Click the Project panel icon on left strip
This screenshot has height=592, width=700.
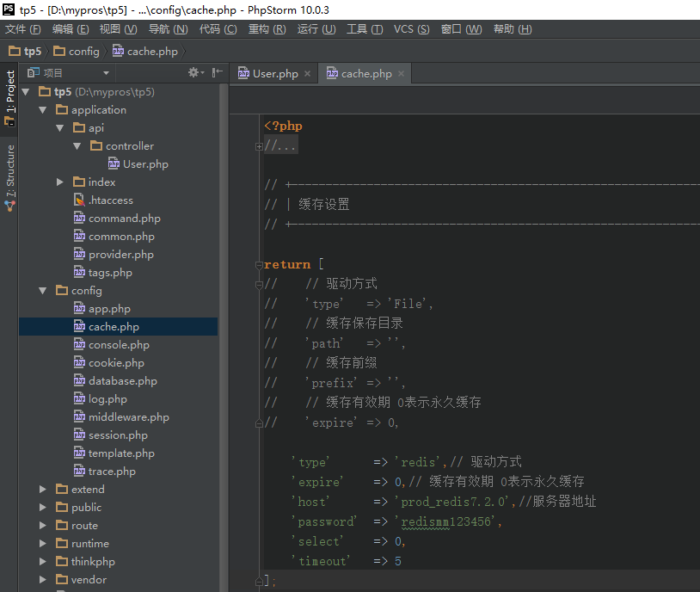[9, 120]
